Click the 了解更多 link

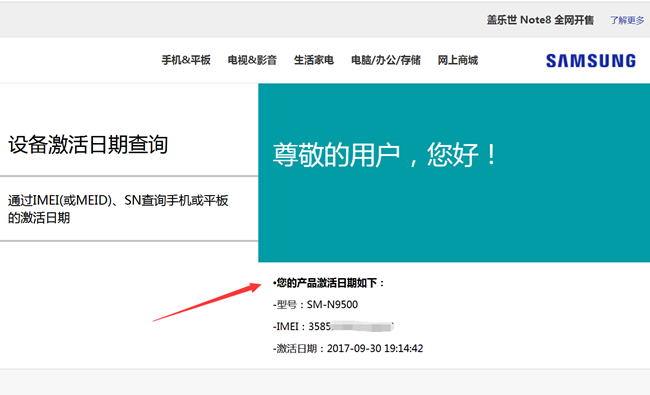[x=627, y=20]
